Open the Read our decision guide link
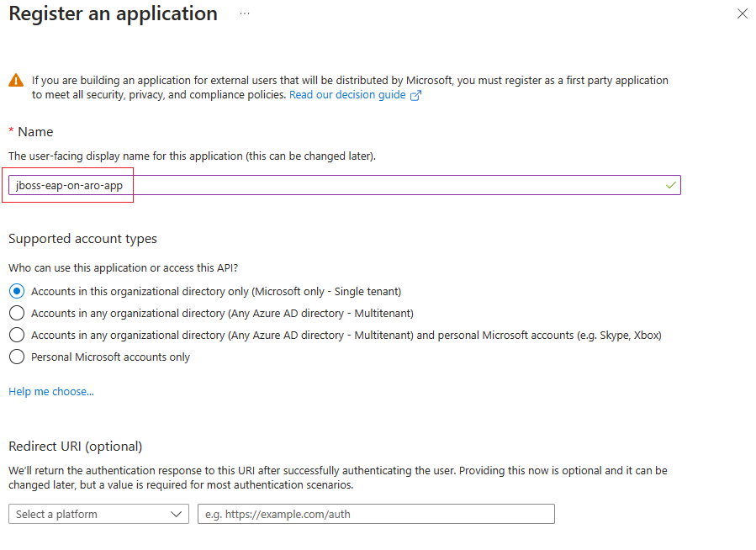Viewport: 756px width, 550px height. pos(347,94)
